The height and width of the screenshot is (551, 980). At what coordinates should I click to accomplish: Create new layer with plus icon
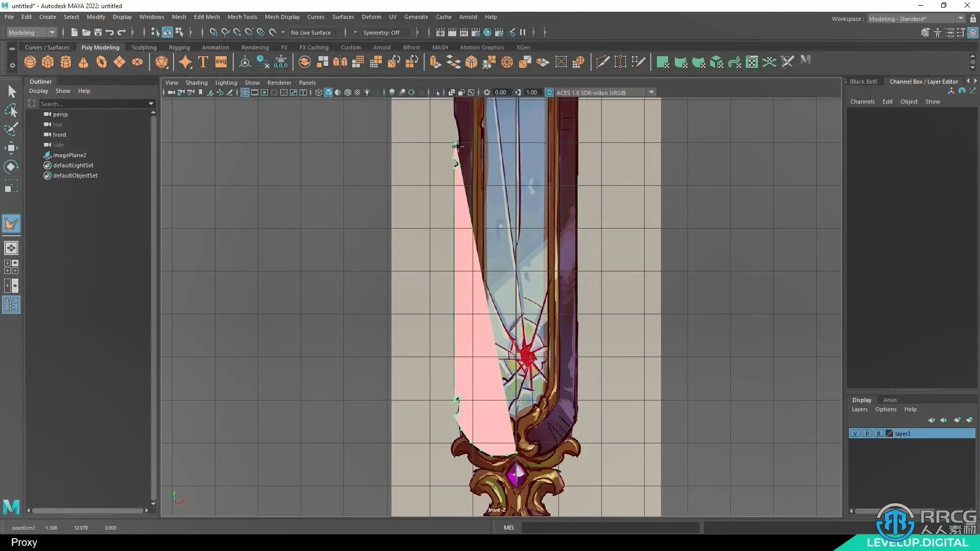click(x=957, y=420)
